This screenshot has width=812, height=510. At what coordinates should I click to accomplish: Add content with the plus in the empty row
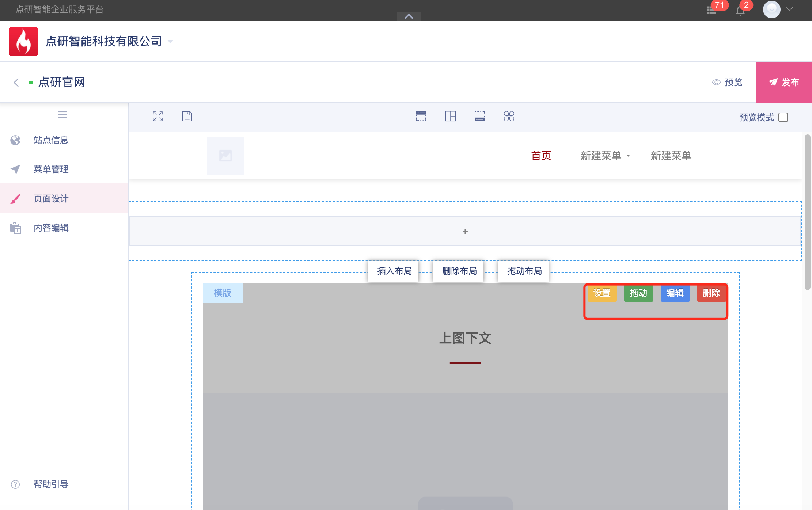click(465, 232)
